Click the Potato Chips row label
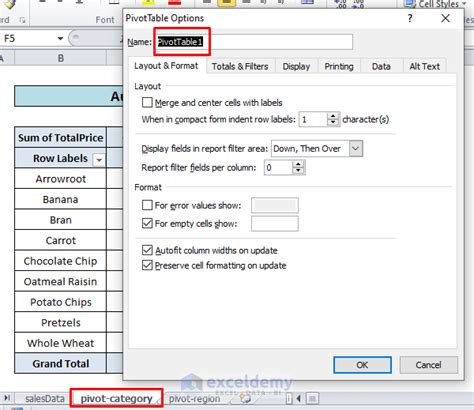Screen dimensions: 474x410 click(60, 302)
